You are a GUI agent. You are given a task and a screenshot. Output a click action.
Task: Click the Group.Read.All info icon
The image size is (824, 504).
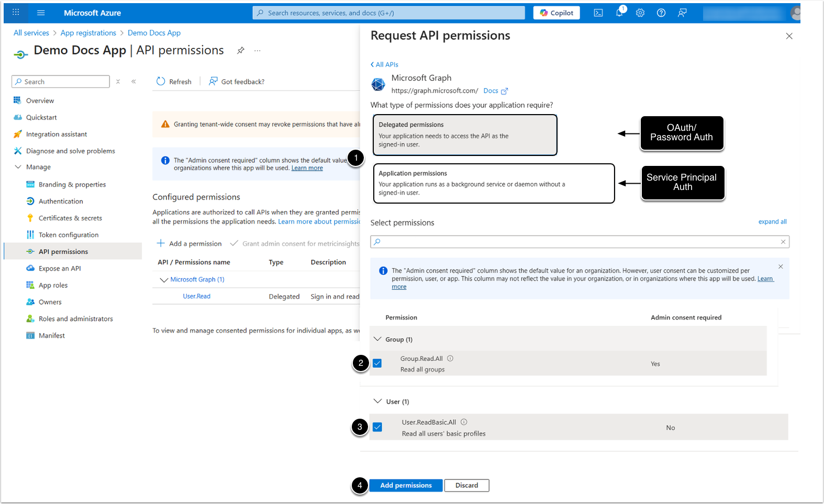pyautogui.click(x=450, y=359)
